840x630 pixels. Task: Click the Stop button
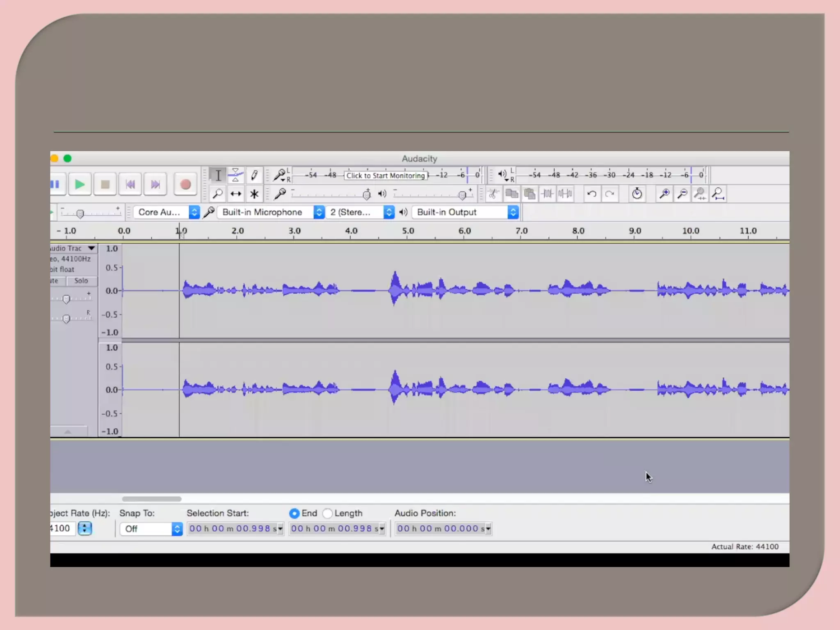tap(105, 185)
